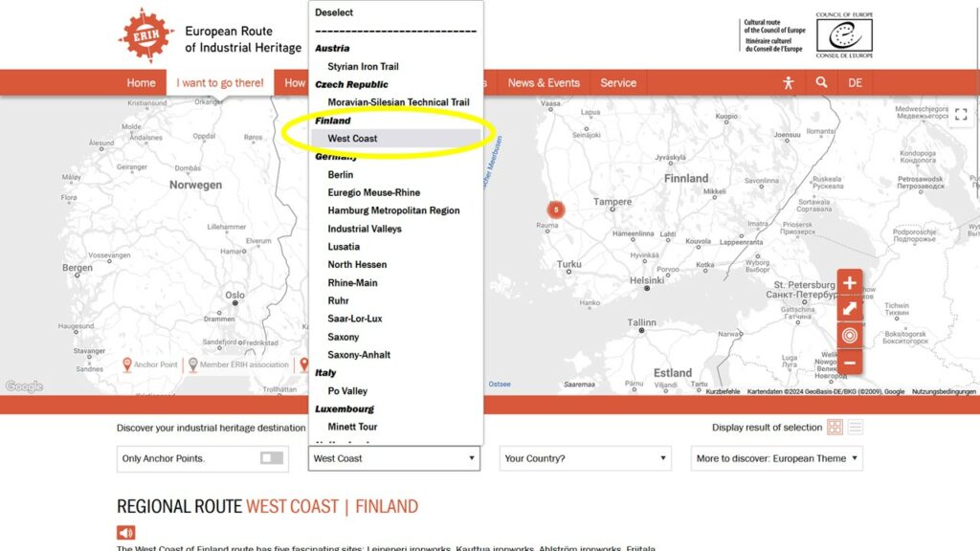Click the expand-arrows map control
The height and width of the screenshot is (551, 980).
click(x=850, y=309)
